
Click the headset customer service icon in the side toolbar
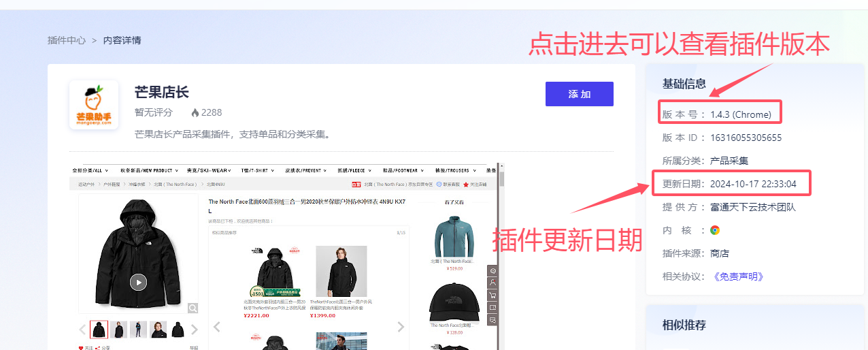tap(493, 271)
